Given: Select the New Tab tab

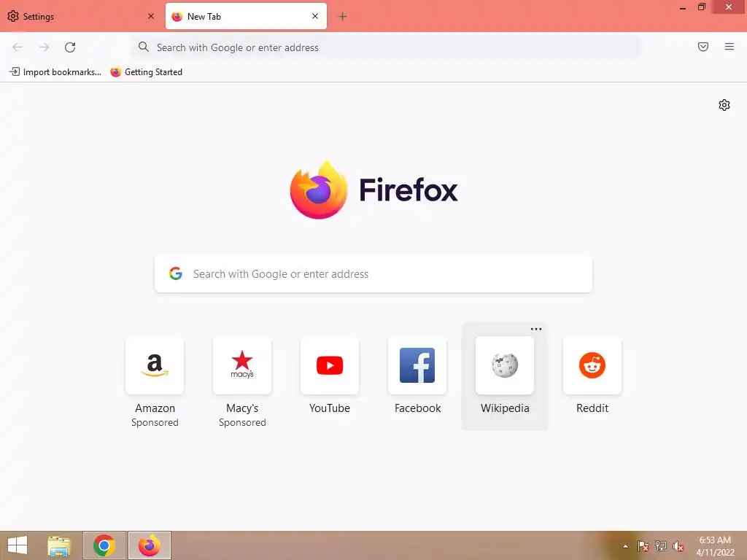Looking at the screenshot, I should click(246, 16).
